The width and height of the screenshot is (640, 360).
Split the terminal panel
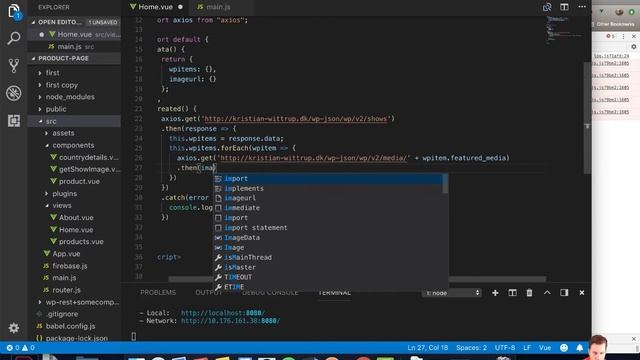tap(512, 293)
